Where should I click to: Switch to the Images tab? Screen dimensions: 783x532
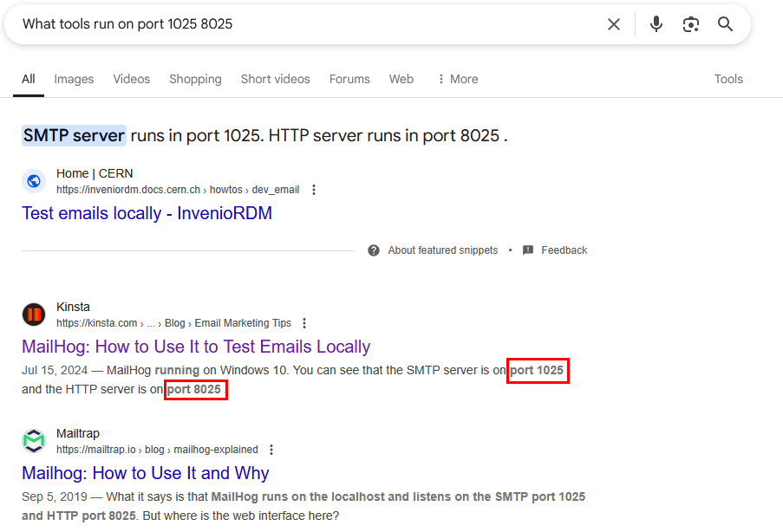tap(74, 79)
